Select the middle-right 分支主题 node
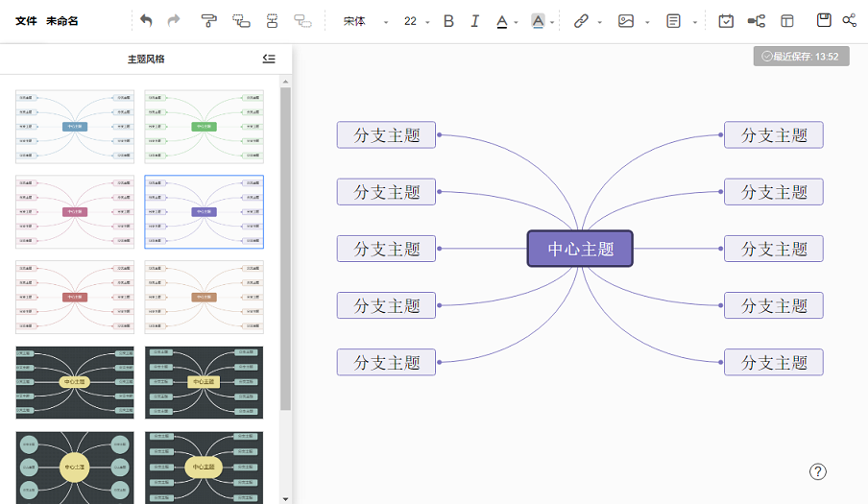This screenshot has width=868, height=504. [x=774, y=249]
